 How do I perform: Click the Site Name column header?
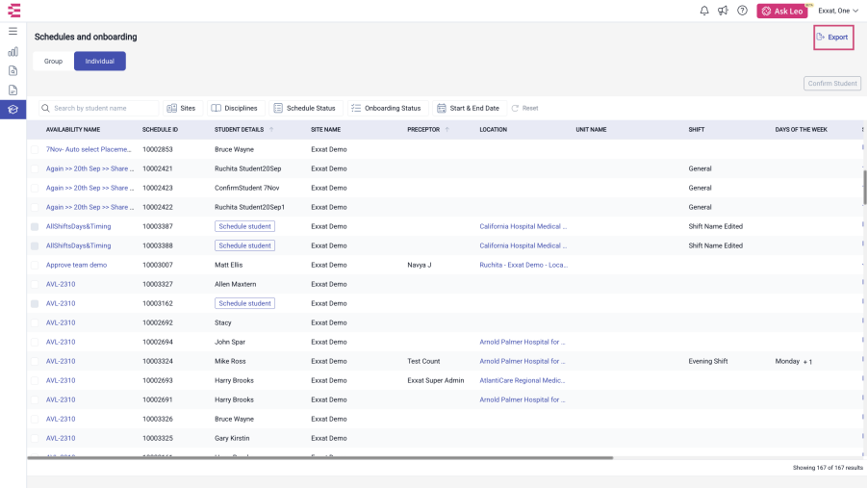325,130
